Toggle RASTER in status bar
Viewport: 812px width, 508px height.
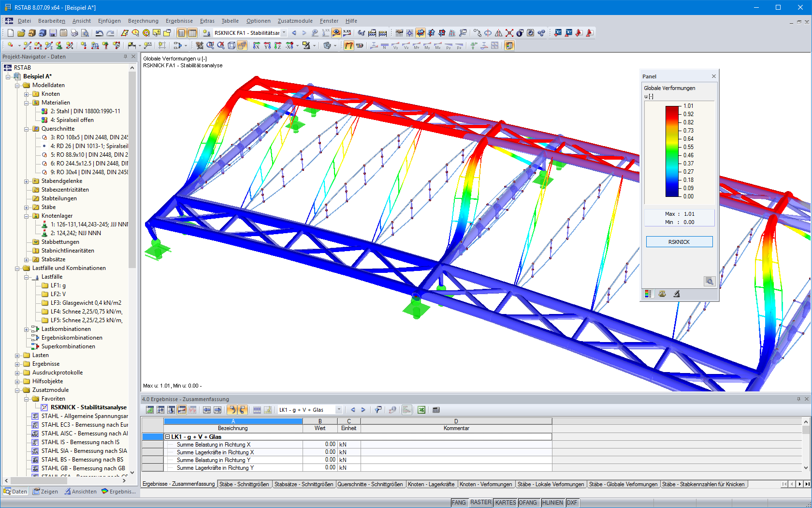pos(481,503)
